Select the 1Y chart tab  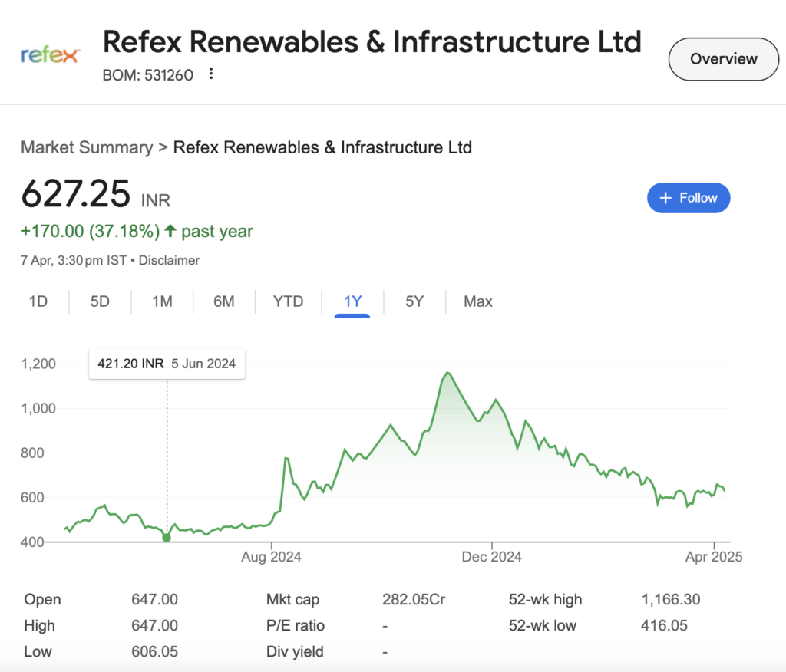coord(352,301)
